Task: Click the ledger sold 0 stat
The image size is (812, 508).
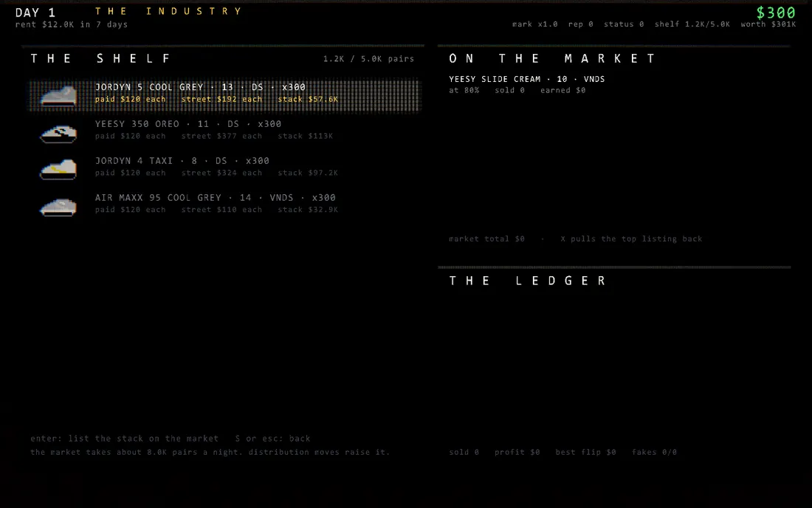Action: coord(464,452)
